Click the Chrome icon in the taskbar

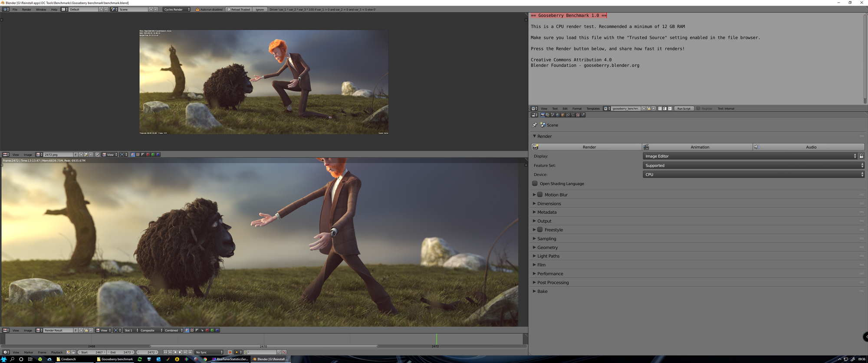(205, 359)
